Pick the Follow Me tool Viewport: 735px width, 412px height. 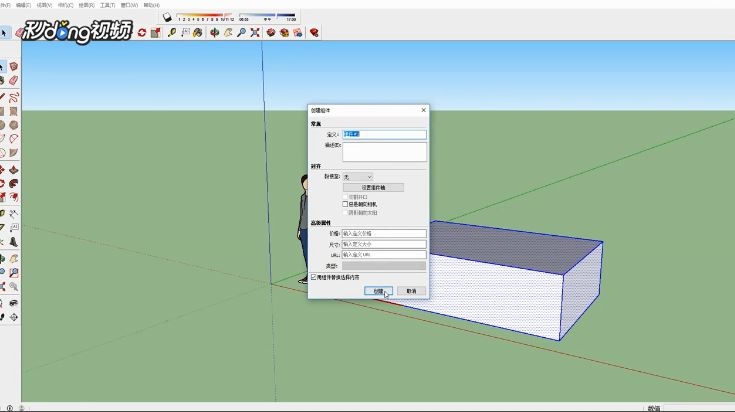(x=14, y=183)
